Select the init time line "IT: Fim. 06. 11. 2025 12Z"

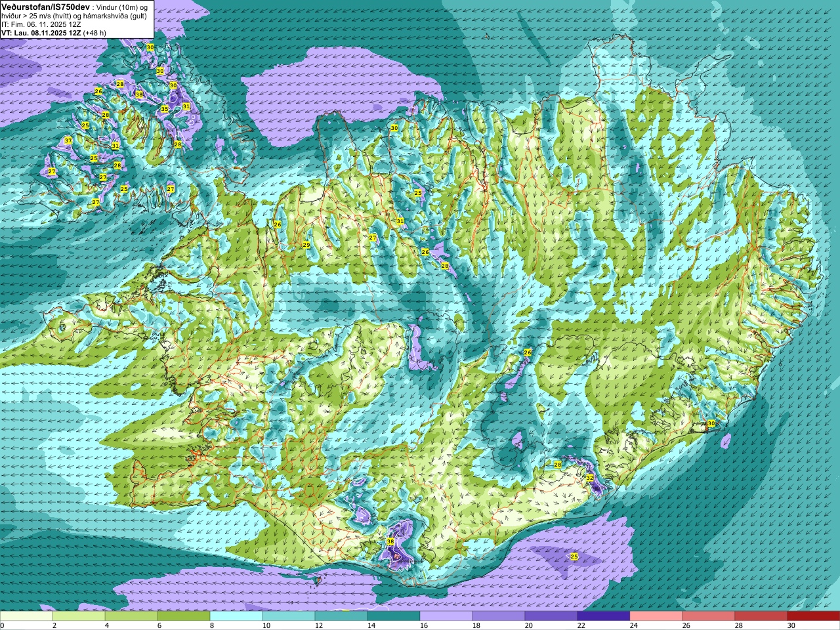pyautogui.click(x=41, y=24)
